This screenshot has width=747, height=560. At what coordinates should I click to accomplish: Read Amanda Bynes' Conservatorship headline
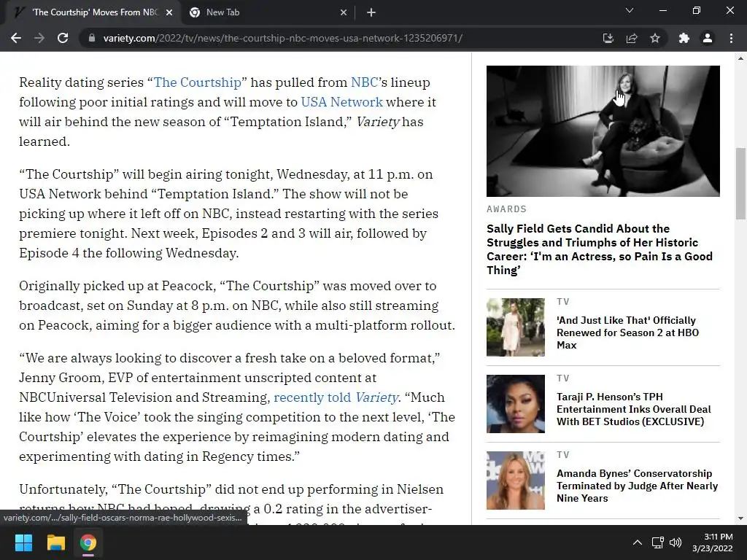637,486
